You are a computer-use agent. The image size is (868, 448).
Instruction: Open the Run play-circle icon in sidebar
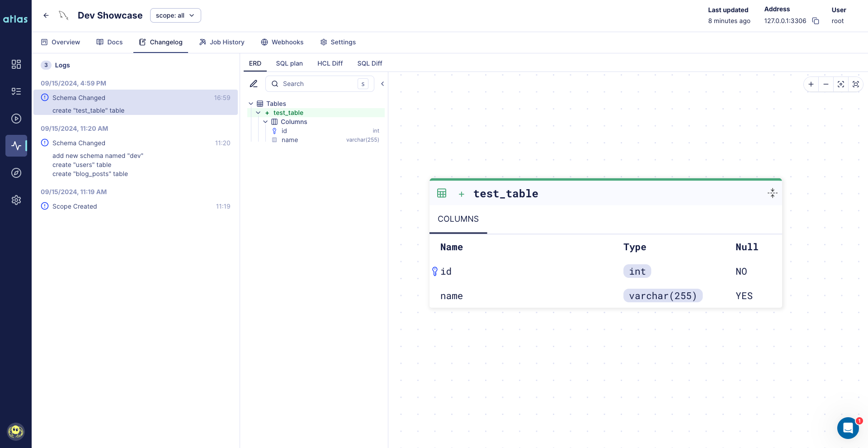click(x=16, y=119)
